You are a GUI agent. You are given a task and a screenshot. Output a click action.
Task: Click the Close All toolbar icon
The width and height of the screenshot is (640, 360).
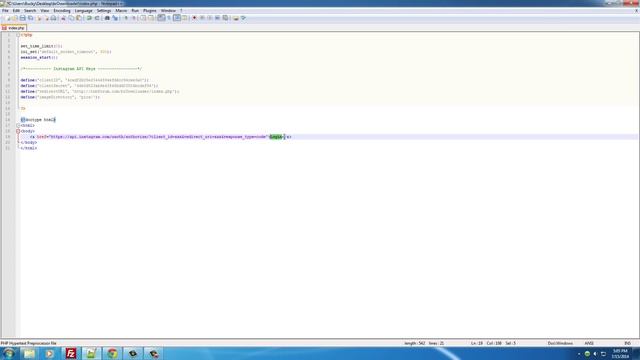click(47, 18)
